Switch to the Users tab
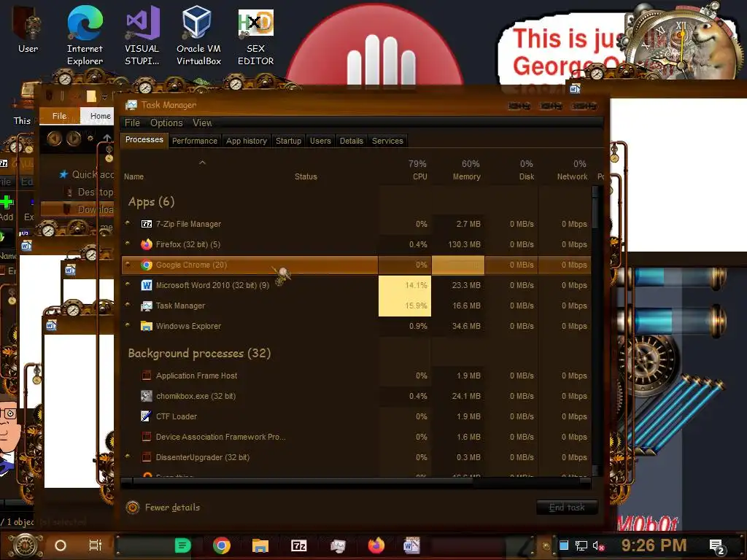This screenshot has width=747, height=560. (x=320, y=141)
